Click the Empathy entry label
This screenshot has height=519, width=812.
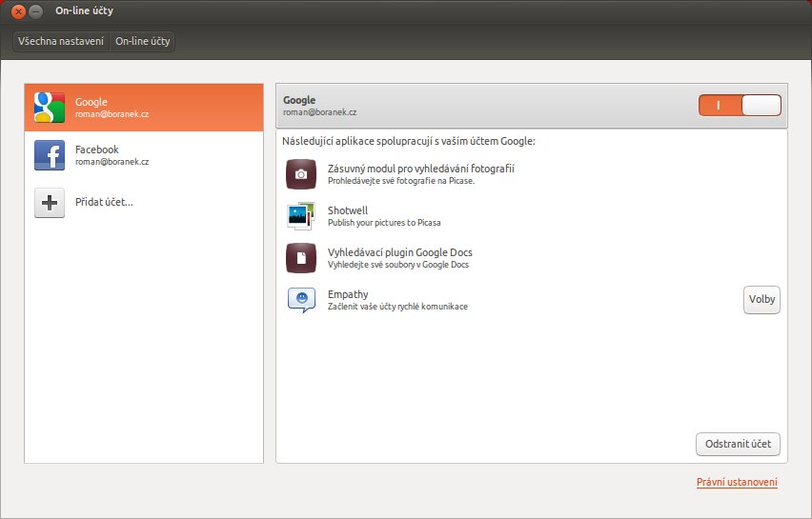pyautogui.click(x=348, y=294)
